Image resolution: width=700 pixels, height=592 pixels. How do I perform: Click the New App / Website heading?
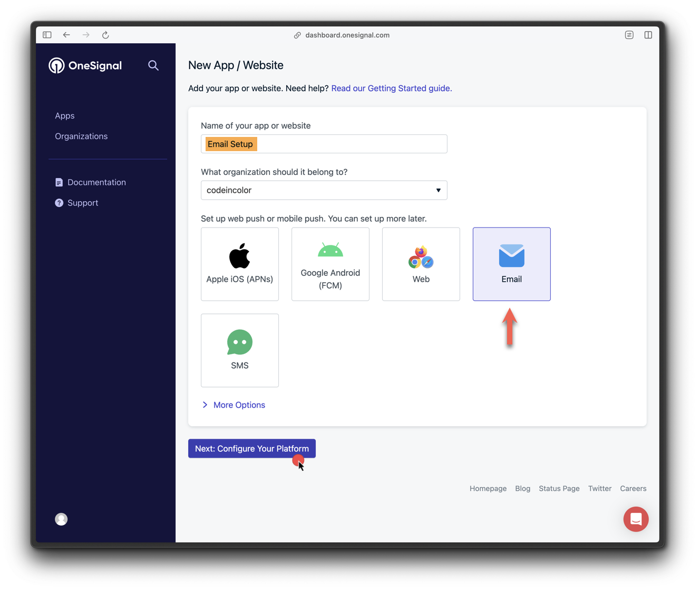(x=236, y=65)
